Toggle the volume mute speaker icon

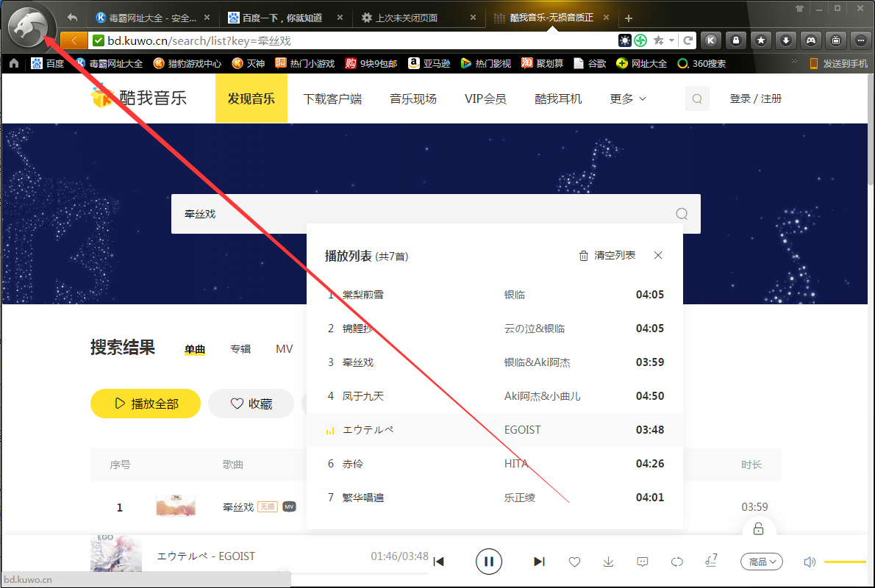coord(810,561)
